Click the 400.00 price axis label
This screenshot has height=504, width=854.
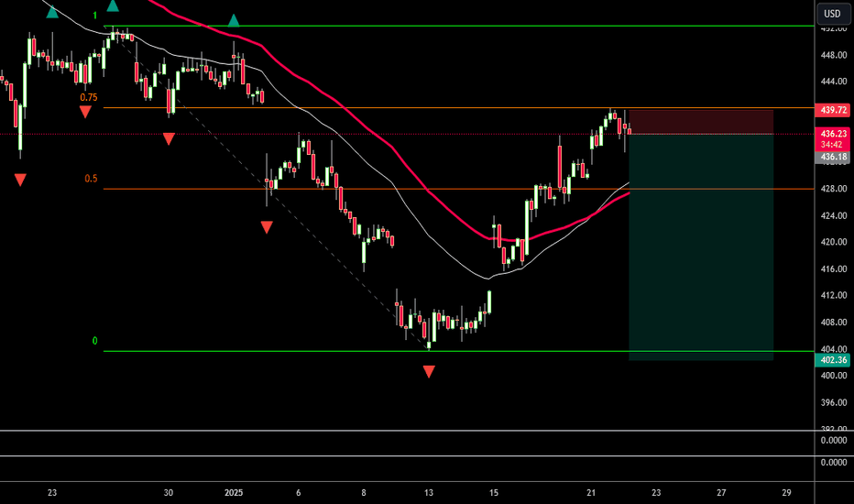834,376
